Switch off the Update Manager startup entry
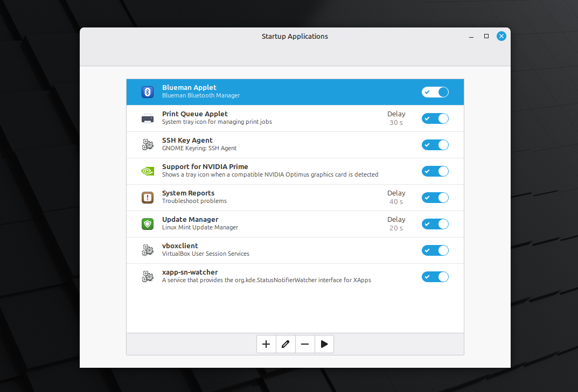This screenshot has height=392, width=578. click(x=435, y=223)
